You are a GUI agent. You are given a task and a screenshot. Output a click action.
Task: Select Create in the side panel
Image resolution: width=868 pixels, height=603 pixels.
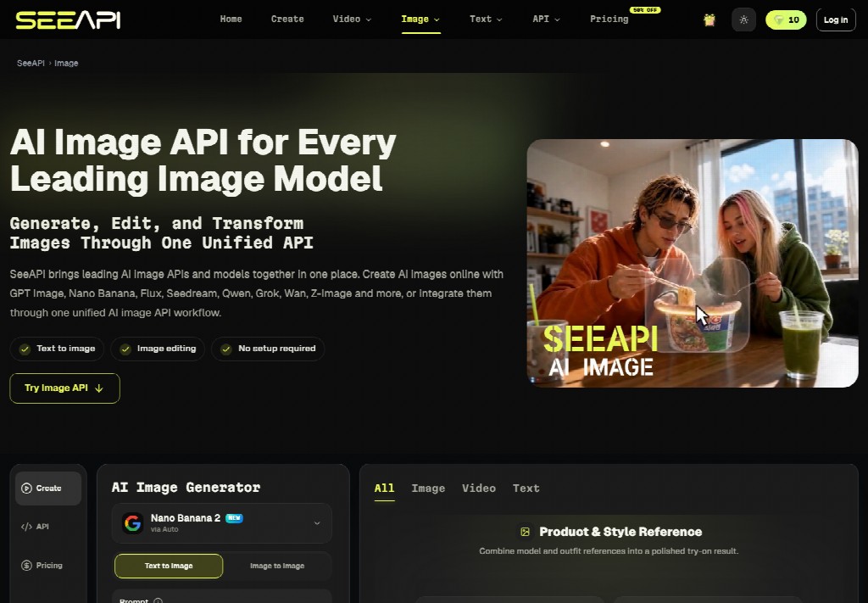click(48, 489)
